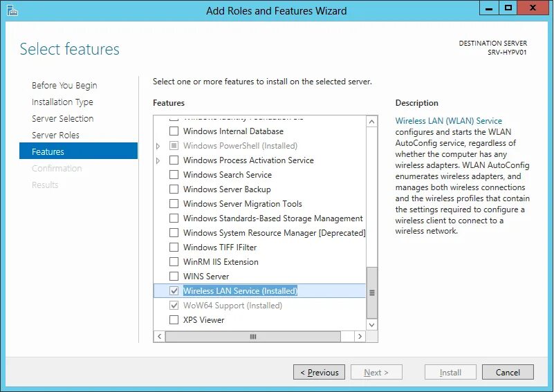Click the vertical scrollbar thumb
Image resolution: width=554 pixels, height=392 pixels.
372,292
